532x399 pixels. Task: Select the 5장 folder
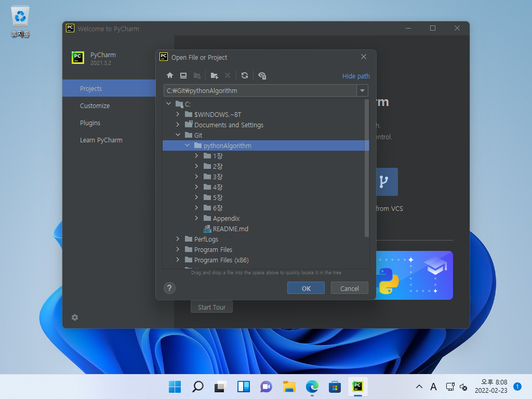[212, 197]
